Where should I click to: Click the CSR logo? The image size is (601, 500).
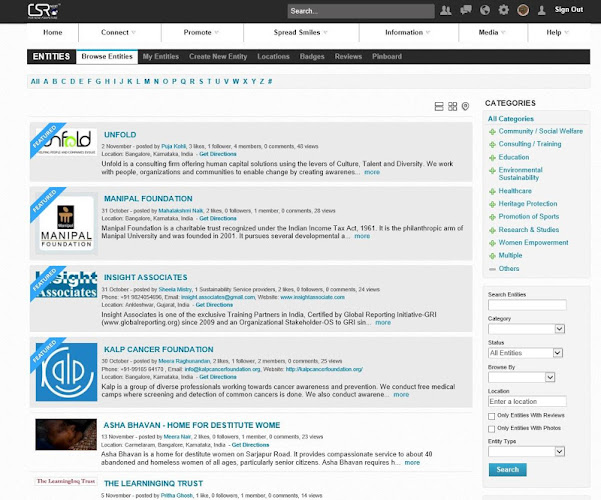(44, 11)
